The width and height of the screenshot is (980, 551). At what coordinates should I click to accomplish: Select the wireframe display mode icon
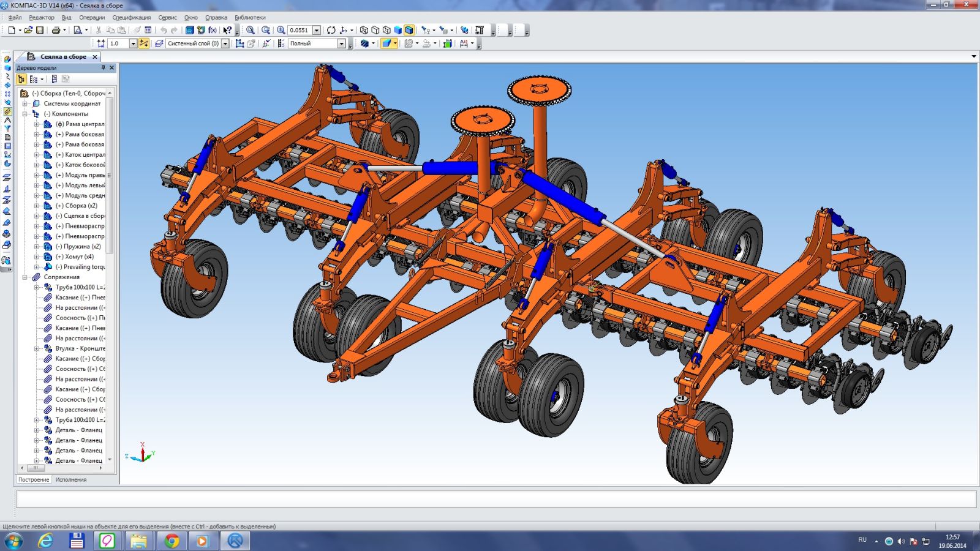[364, 30]
